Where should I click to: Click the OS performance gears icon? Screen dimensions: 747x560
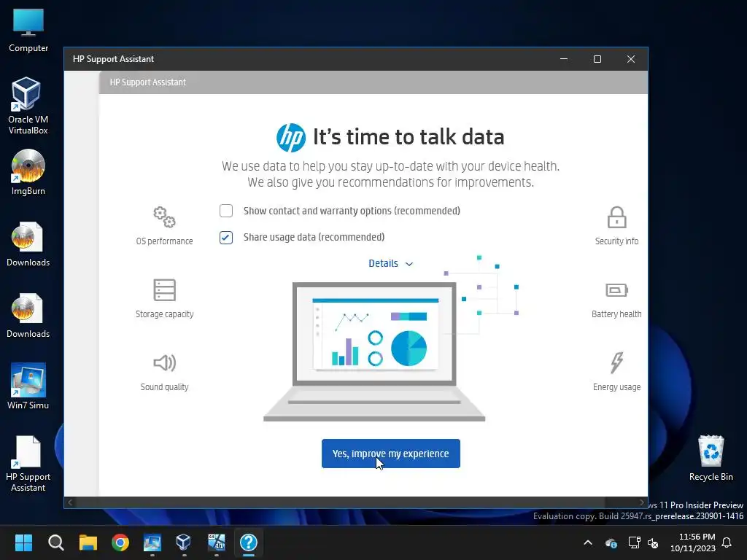coord(164,217)
